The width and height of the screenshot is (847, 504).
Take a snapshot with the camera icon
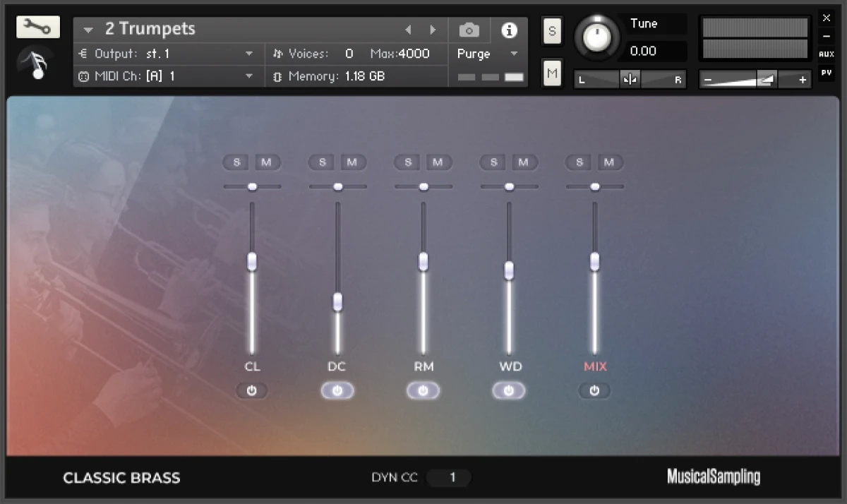(469, 30)
